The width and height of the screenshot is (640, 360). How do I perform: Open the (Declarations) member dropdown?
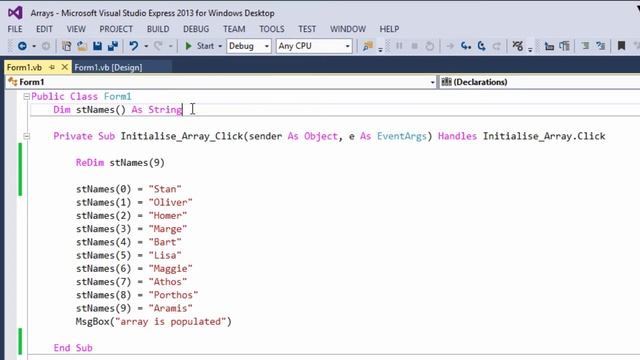click(x=540, y=82)
